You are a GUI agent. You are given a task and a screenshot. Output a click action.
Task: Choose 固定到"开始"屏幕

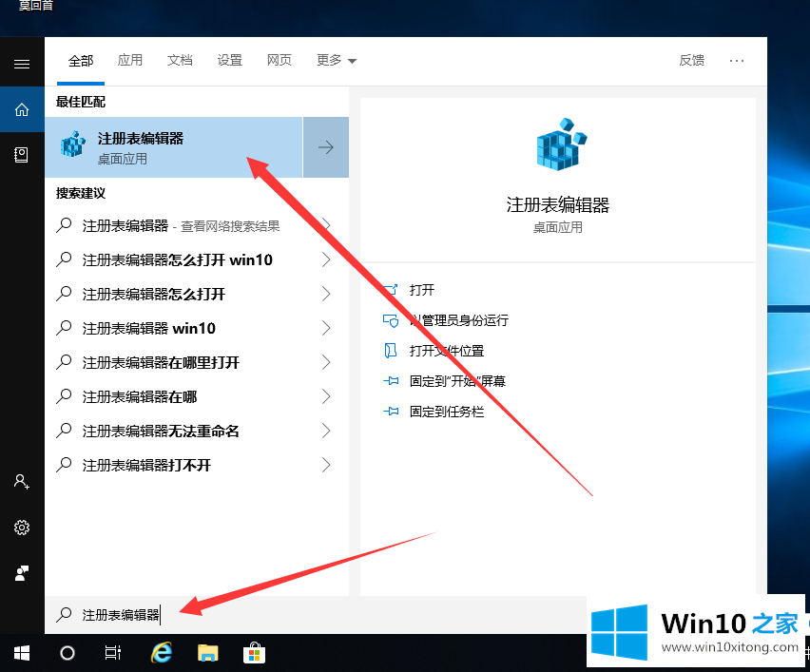click(x=457, y=381)
